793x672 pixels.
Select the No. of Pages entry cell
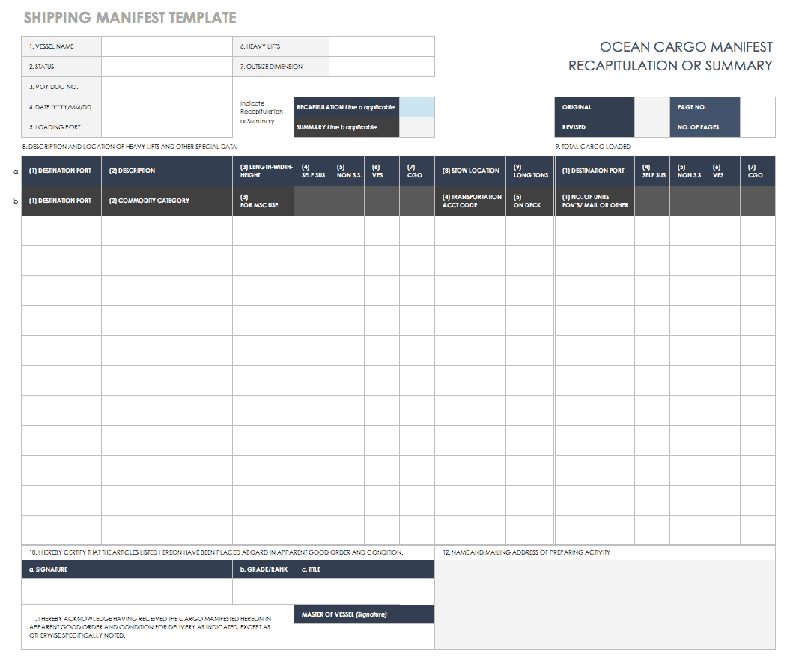757,127
